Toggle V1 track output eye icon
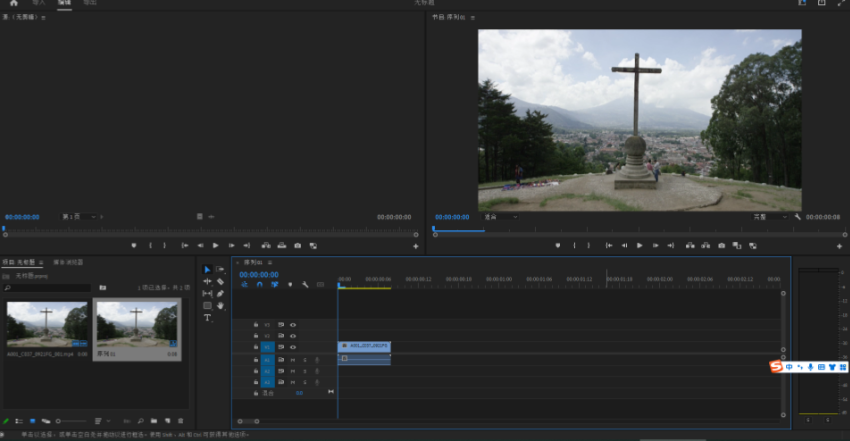The width and height of the screenshot is (850, 441). pyautogui.click(x=293, y=347)
